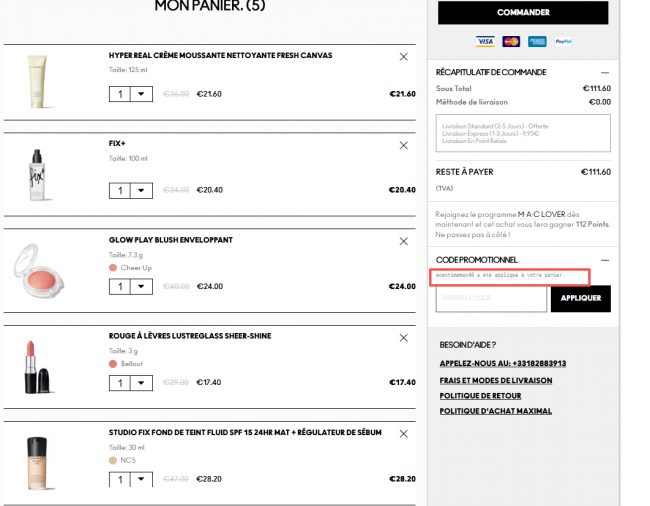Screen dimensions: 650x506
Task: Click the Visa payment icon
Action: click(485, 41)
